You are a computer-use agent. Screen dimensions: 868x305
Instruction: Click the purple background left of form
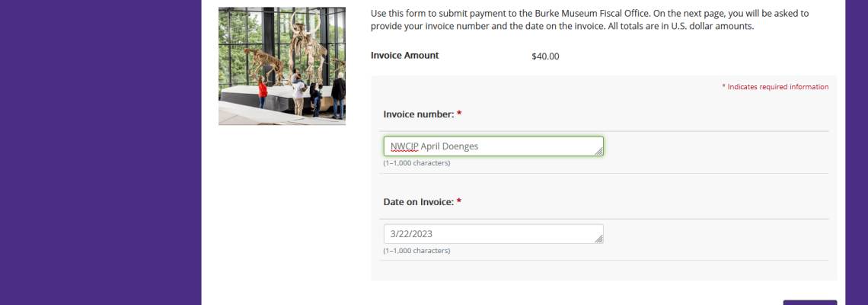pyautogui.click(x=100, y=152)
